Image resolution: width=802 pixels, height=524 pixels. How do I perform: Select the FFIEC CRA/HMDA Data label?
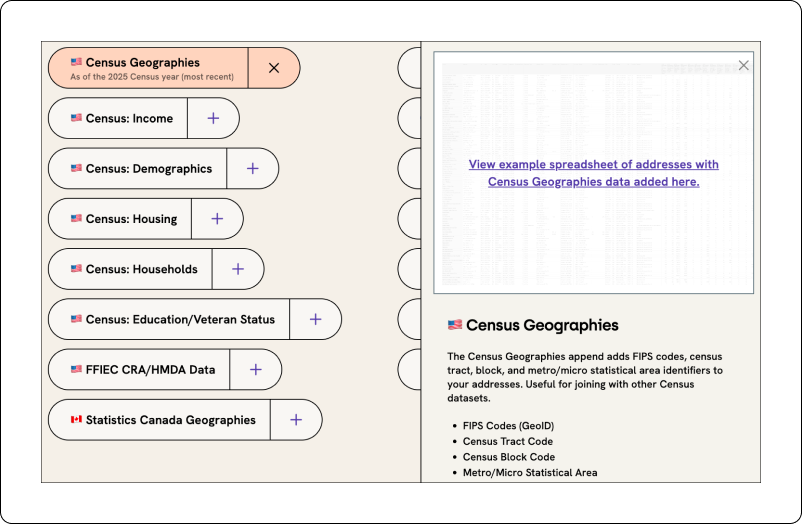tap(150, 369)
